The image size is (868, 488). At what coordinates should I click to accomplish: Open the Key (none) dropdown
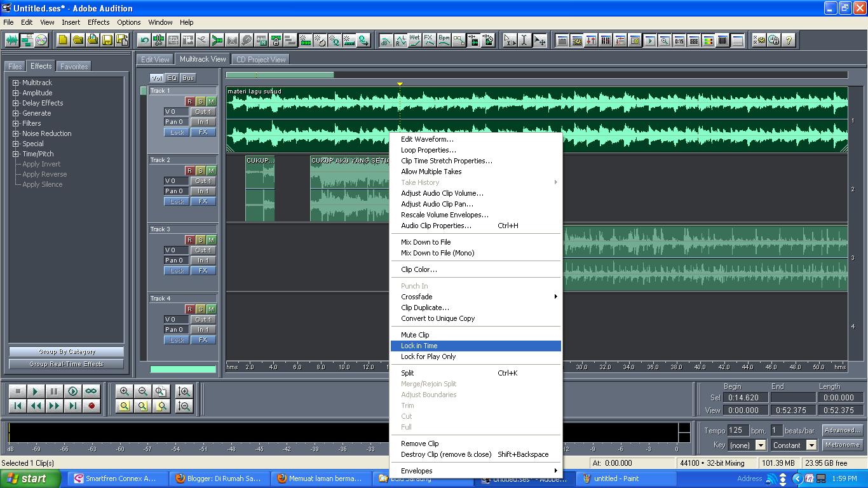coord(760,445)
